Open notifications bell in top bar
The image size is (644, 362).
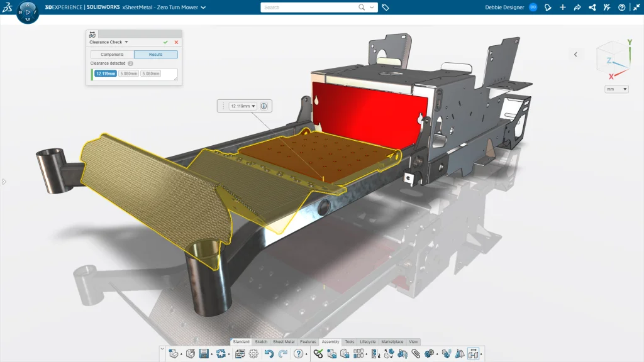tap(548, 8)
